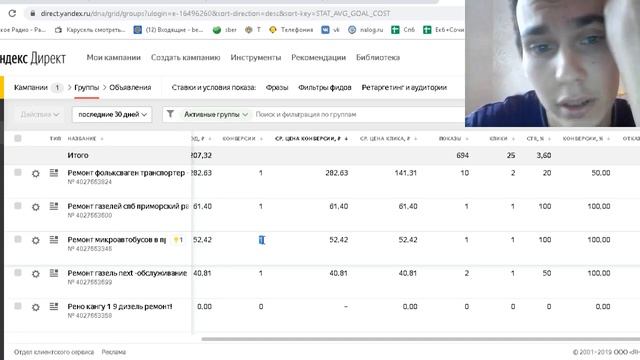Open Создать кампанию menu
This screenshot has height=360, width=640.
(x=185, y=58)
